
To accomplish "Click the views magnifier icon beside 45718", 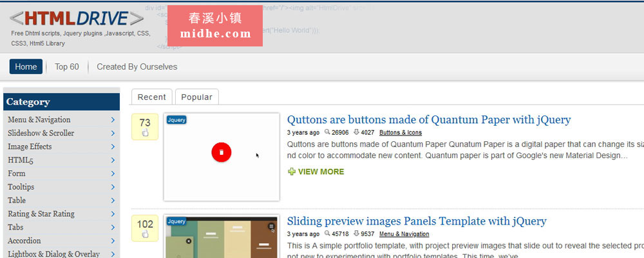I will click(327, 233).
